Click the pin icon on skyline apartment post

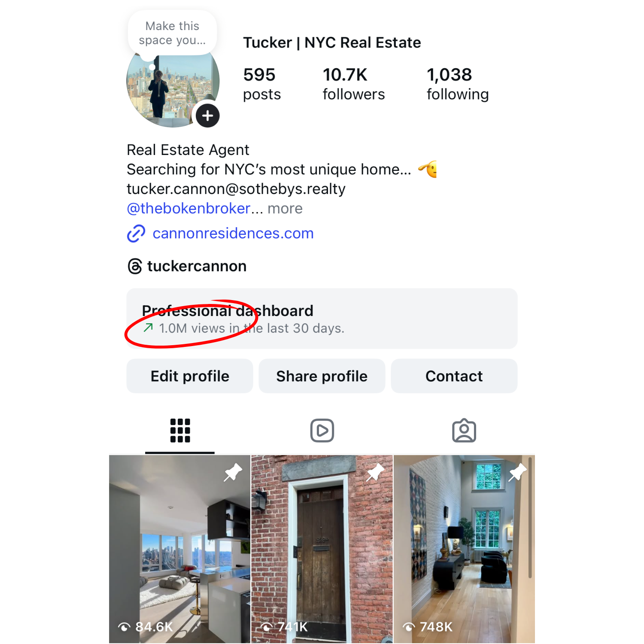[233, 473]
